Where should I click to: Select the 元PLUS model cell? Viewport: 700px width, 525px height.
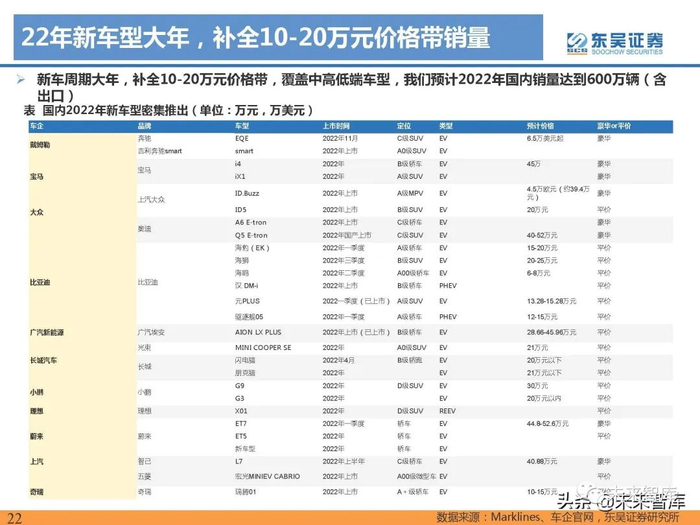click(247, 301)
